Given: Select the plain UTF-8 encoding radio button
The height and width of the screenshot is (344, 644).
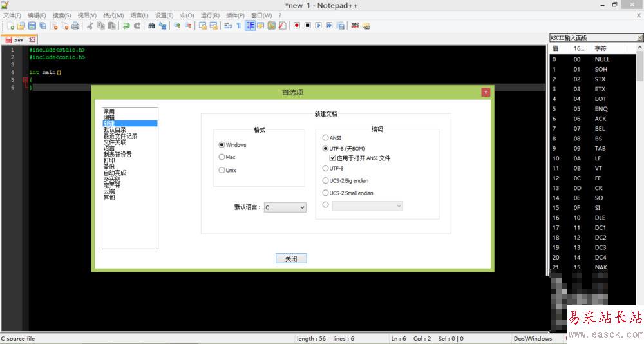Looking at the screenshot, I should (325, 168).
